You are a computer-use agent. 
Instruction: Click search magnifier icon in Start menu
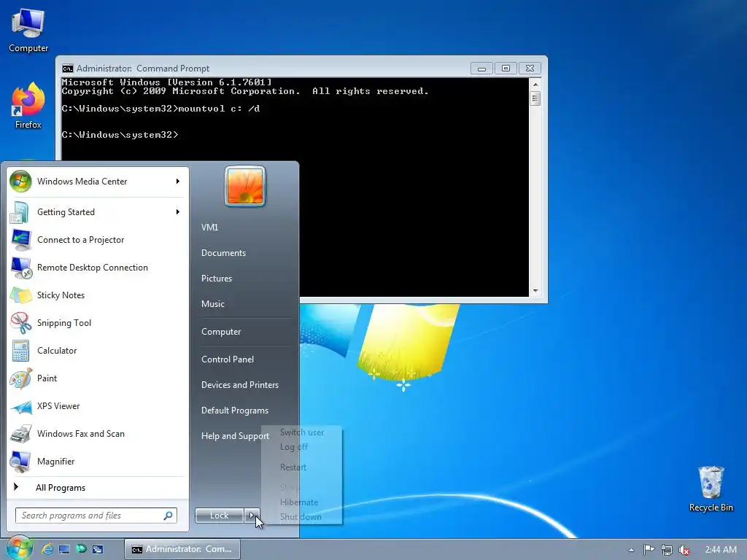169,516
